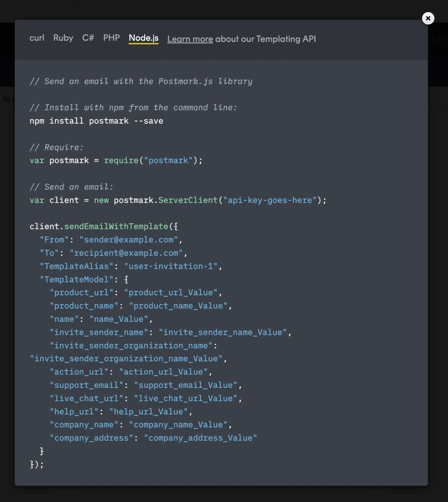Open the Templating API Learn more link
The width and height of the screenshot is (448, 502).
pyautogui.click(x=190, y=39)
